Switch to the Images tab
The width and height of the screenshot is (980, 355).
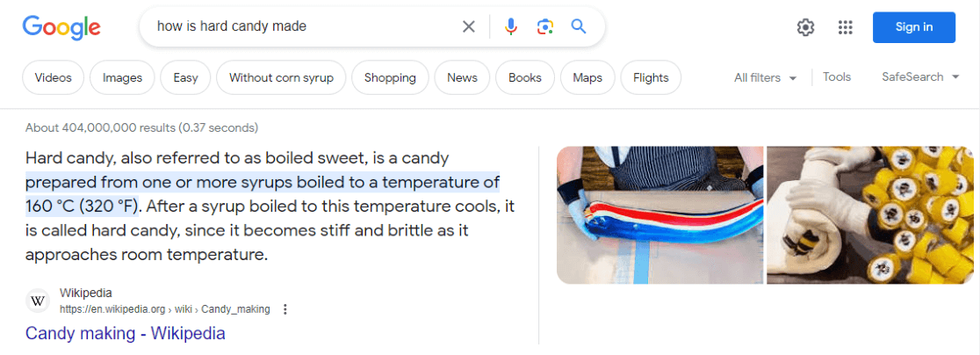122,77
